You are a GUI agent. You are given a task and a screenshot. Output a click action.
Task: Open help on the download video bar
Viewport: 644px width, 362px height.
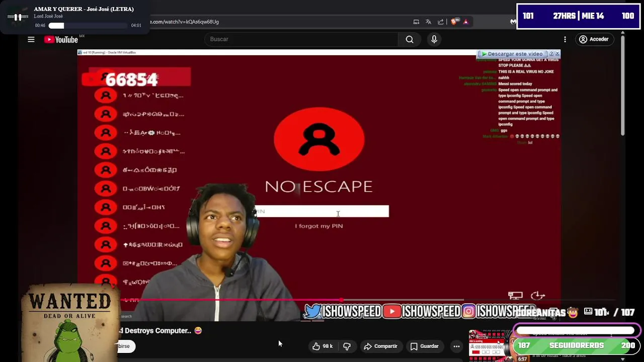(551, 54)
